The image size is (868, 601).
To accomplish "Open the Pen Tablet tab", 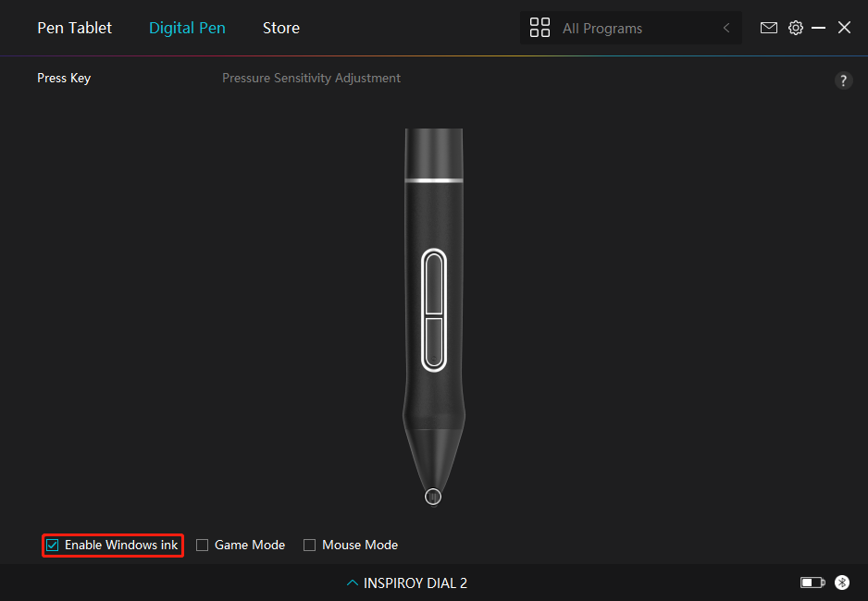I will tap(74, 28).
